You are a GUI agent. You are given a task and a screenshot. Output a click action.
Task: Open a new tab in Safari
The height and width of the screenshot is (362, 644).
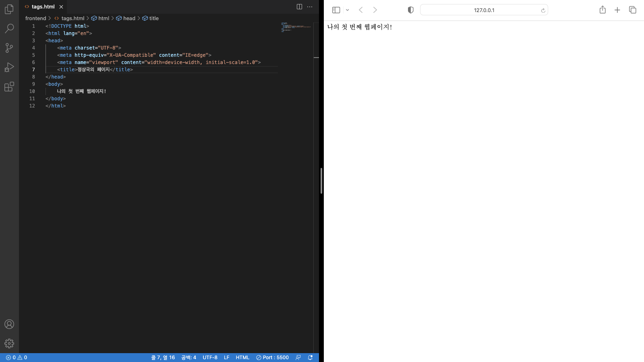point(617,10)
